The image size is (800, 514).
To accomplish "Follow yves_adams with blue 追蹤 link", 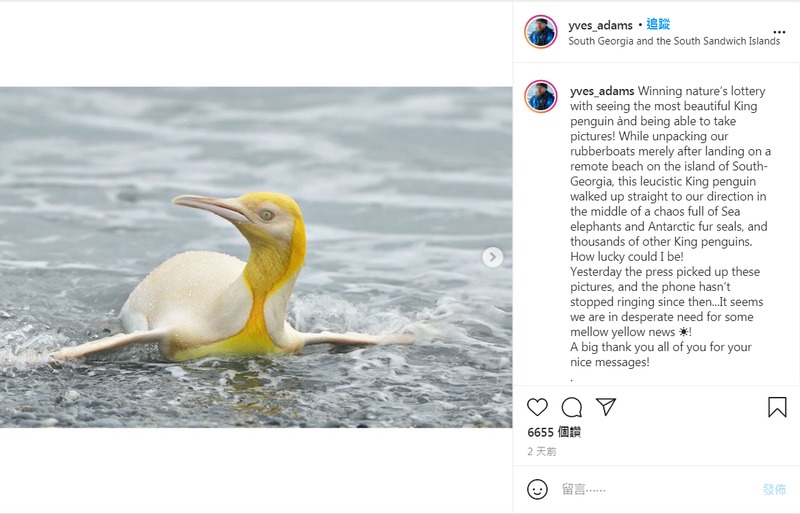I will coord(658,24).
